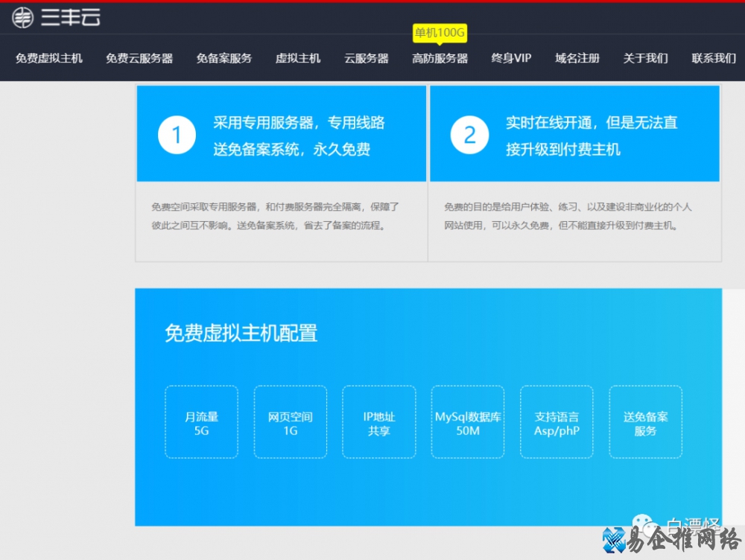Open the 云服务器 navigation link
745x560 pixels.
pyautogui.click(x=367, y=58)
